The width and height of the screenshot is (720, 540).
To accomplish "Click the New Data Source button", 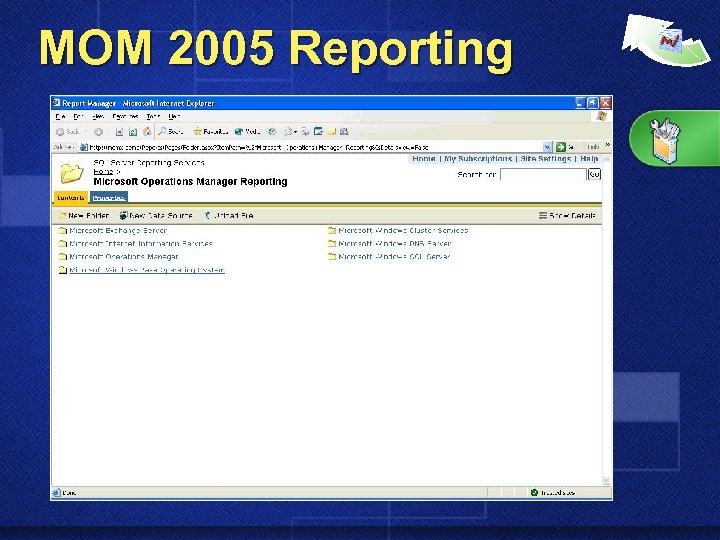I will tap(156, 215).
